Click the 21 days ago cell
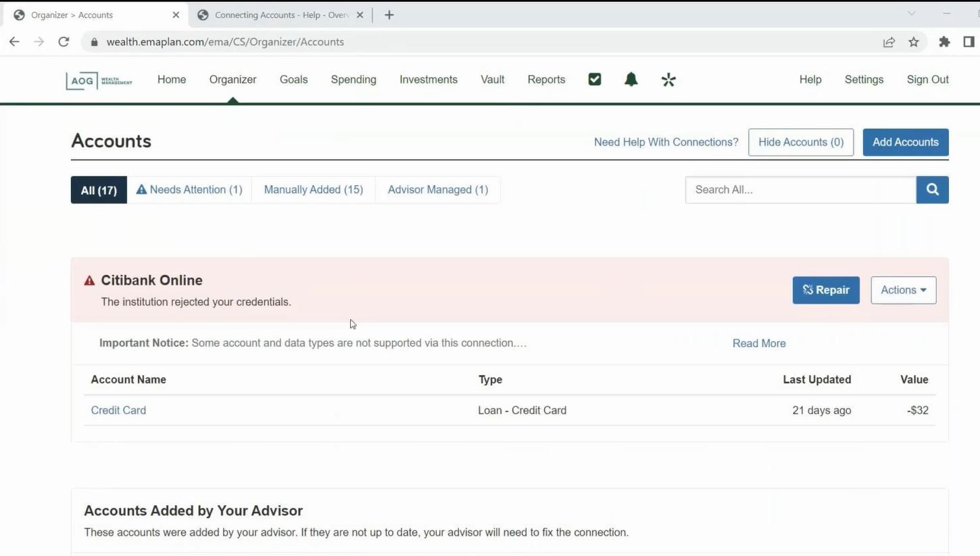This screenshot has height=556, width=980. (x=822, y=410)
